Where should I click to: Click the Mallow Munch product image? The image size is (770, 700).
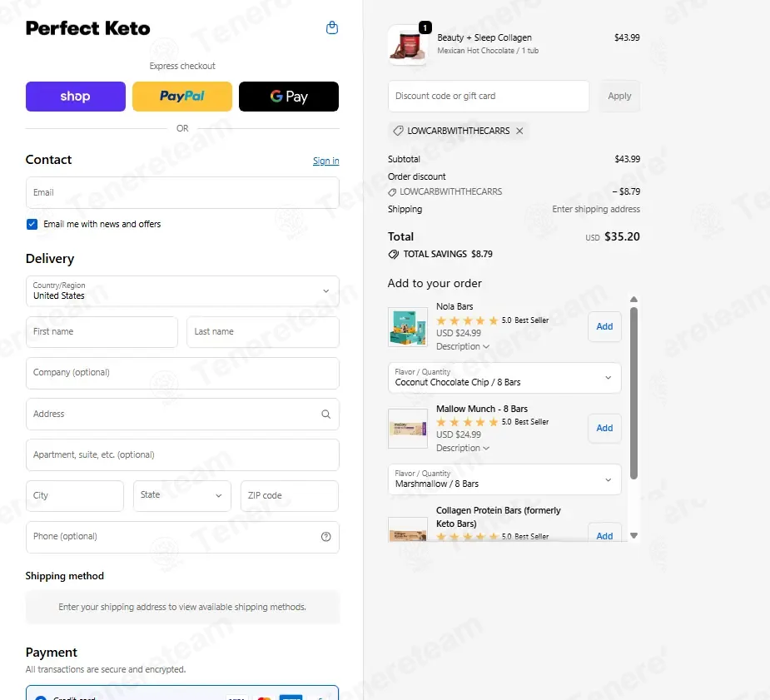(408, 429)
